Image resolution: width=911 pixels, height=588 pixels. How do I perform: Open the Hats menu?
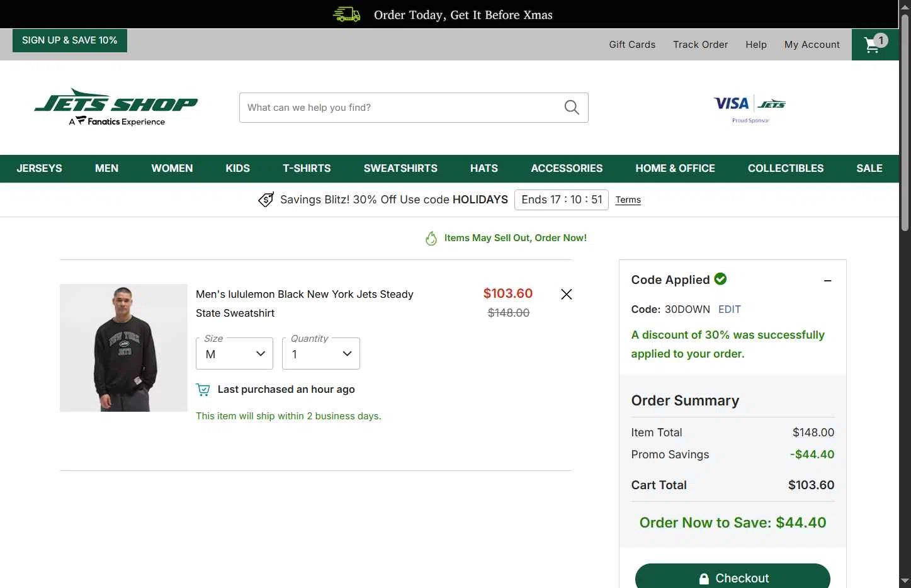(x=484, y=168)
